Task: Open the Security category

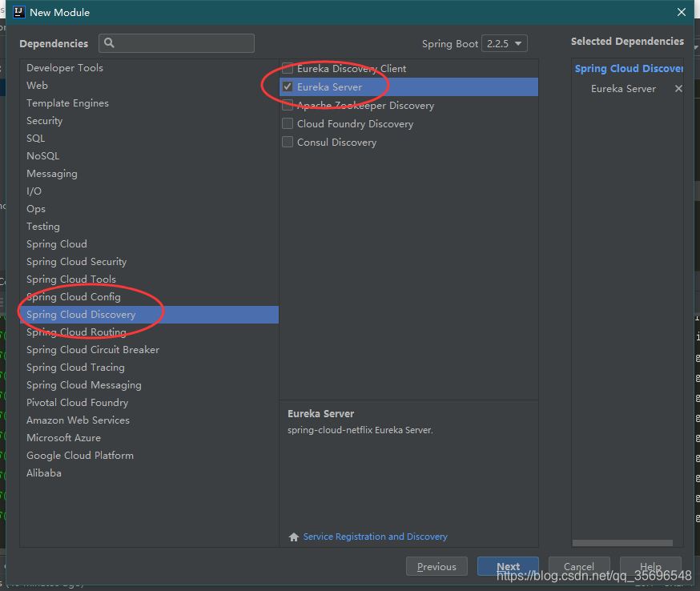Action: pyautogui.click(x=149, y=120)
